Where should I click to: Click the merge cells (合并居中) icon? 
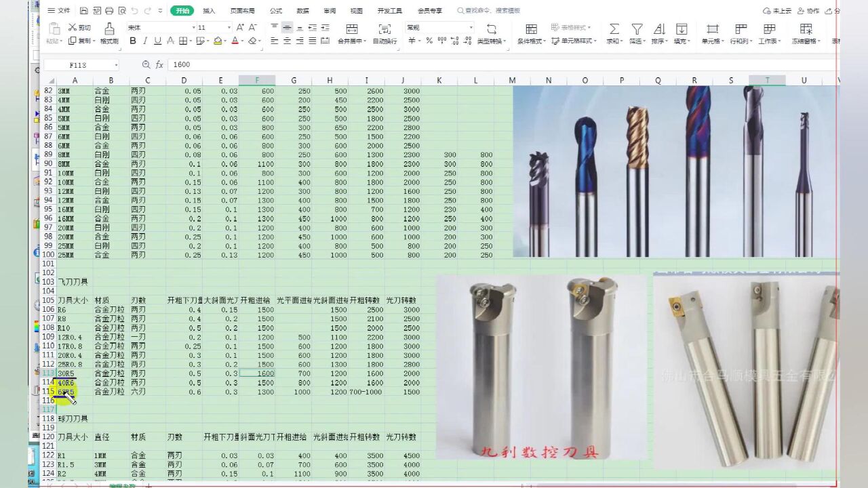click(351, 30)
